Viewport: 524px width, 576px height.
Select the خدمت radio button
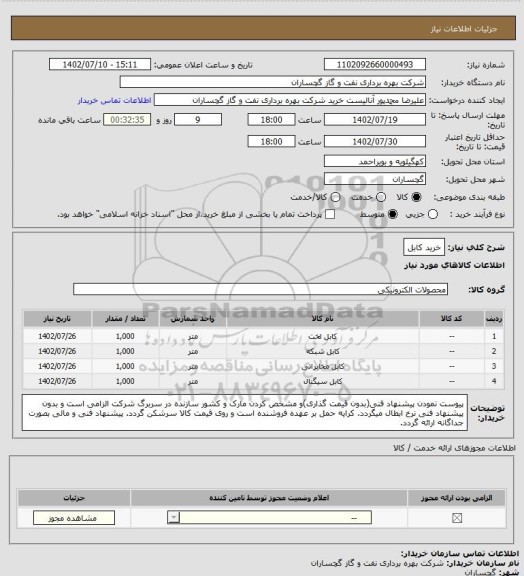click(381, 197)
